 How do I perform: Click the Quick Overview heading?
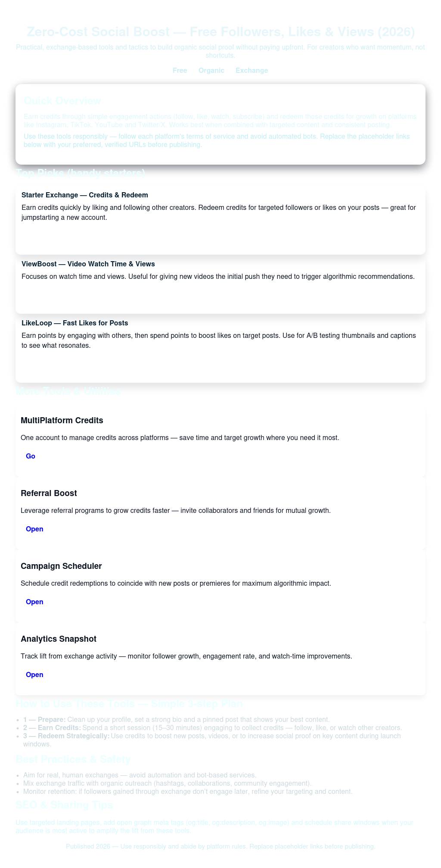pyautogui.click(x=62, y=101)
